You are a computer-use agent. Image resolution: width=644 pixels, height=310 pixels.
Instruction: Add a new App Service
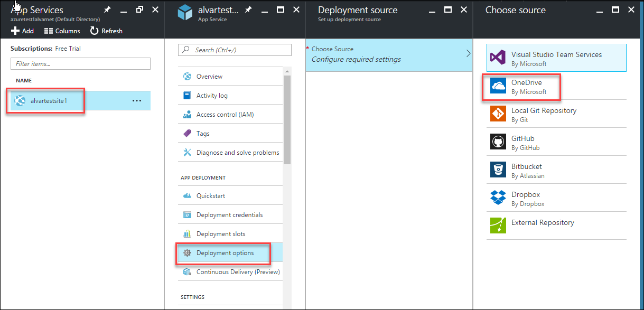point(22,31)
